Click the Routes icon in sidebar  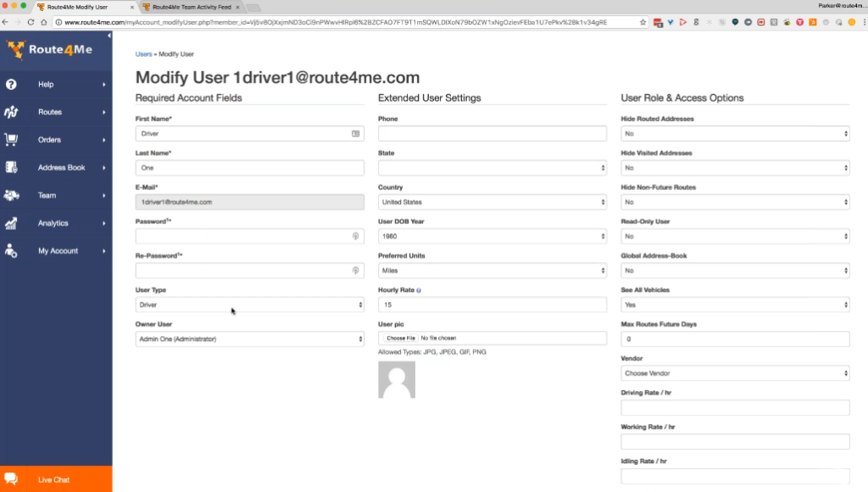pyautogui.click(x=12, y=112)
